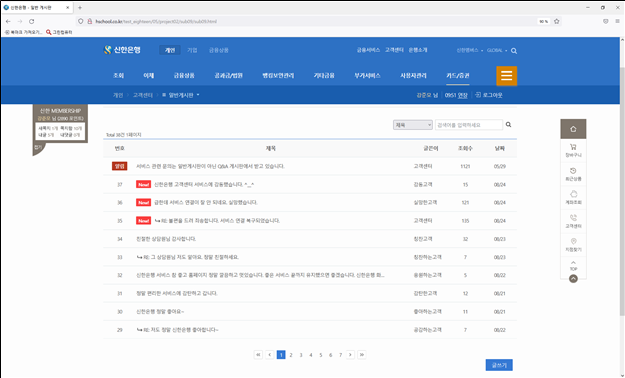
Task: Click the 연장 session extend link
Action: pos(462,95)
